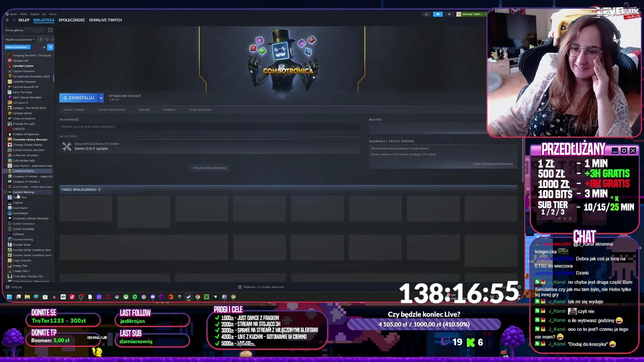Open the Strona w sklepie link

pos(74,110)
